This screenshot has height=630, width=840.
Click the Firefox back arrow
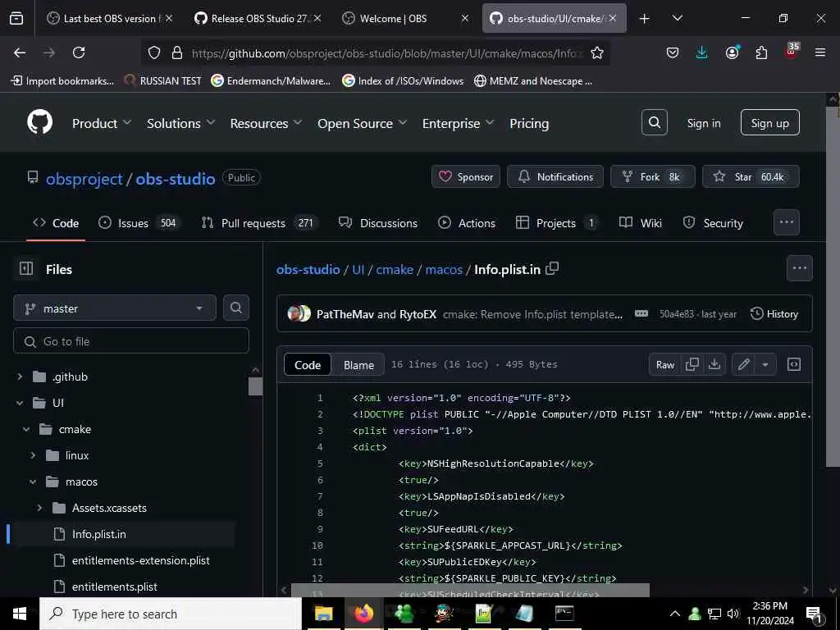(20, 52)
